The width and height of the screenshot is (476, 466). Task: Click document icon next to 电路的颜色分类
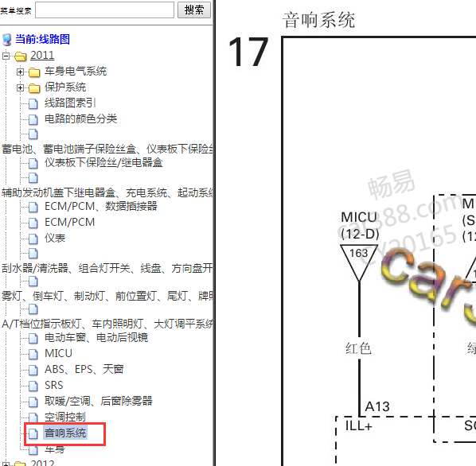[x=33, y=119]
